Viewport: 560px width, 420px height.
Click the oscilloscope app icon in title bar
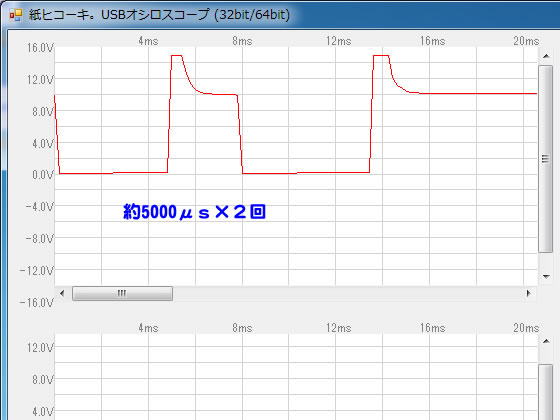[16, 15]
